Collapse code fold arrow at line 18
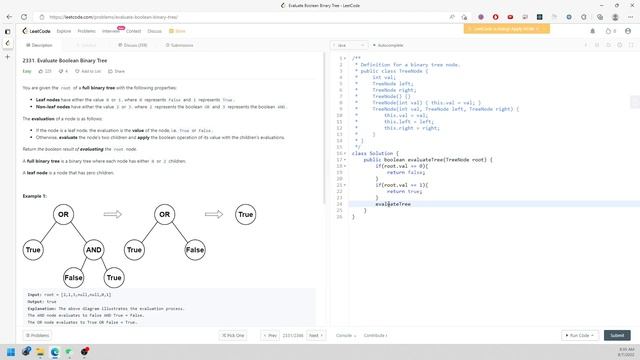This screenshot has height=360, width=640. [345, 166]
